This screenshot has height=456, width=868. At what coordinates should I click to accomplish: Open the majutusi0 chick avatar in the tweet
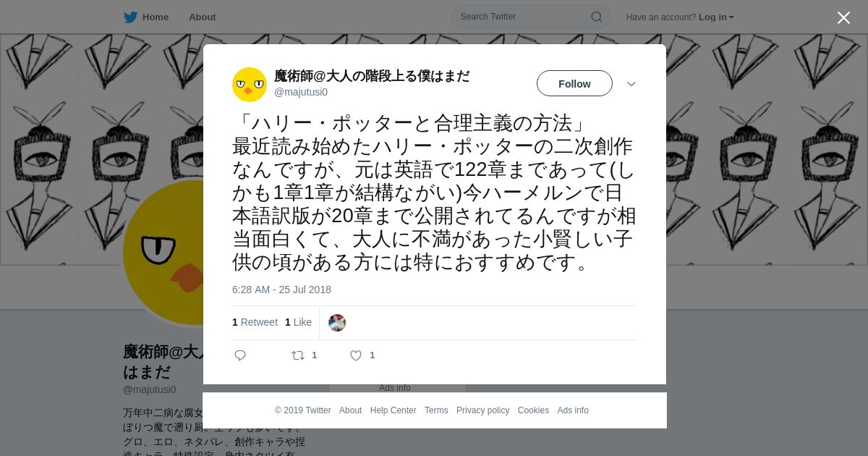(x=250, y=85)
